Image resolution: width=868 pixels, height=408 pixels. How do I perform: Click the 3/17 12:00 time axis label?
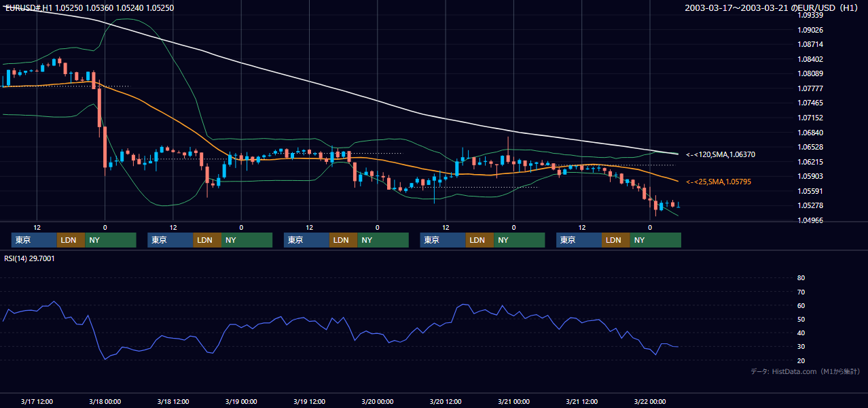(x=37, y=401)
